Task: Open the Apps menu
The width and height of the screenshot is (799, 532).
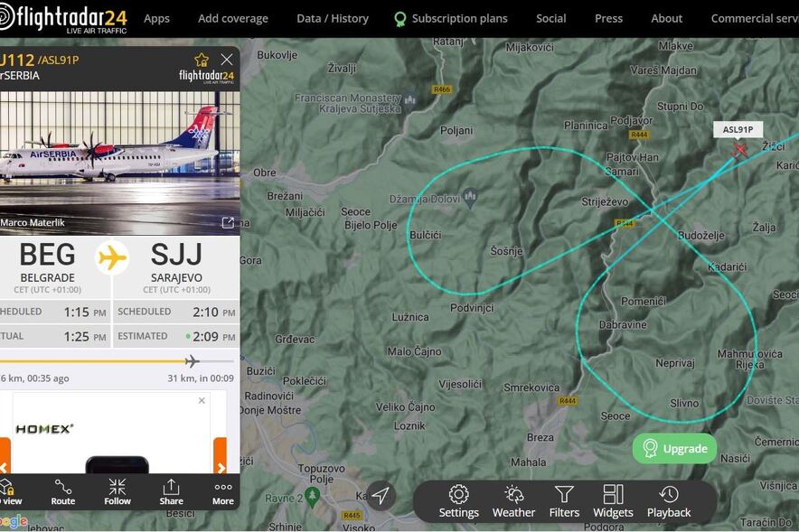Action: [x=156, y=18]
